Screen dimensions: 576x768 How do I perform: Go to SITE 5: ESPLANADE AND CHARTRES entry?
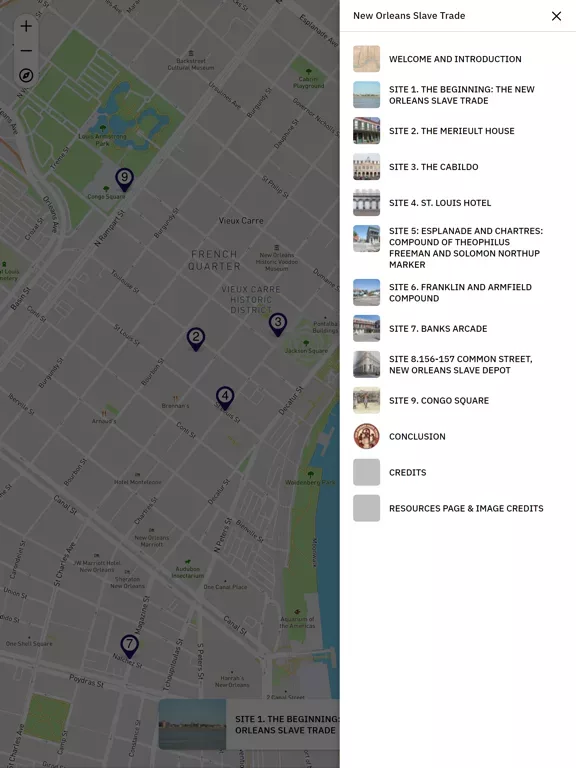[x=466, y=247]
